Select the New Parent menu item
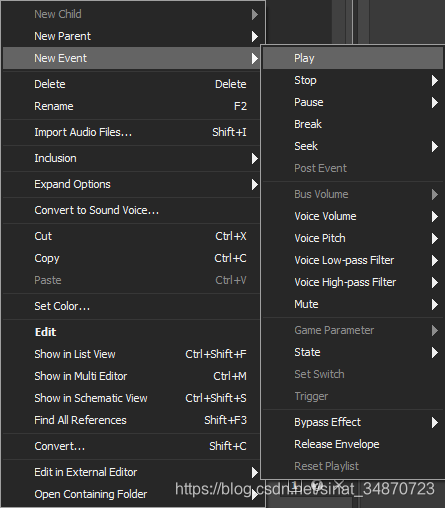This screenshot has height=508, width=445. click(x=131, y=36)
